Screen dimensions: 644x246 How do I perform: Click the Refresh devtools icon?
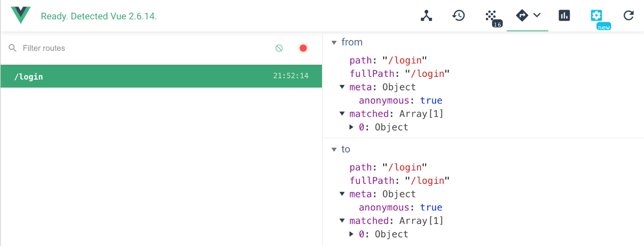[x=628, y=16]
